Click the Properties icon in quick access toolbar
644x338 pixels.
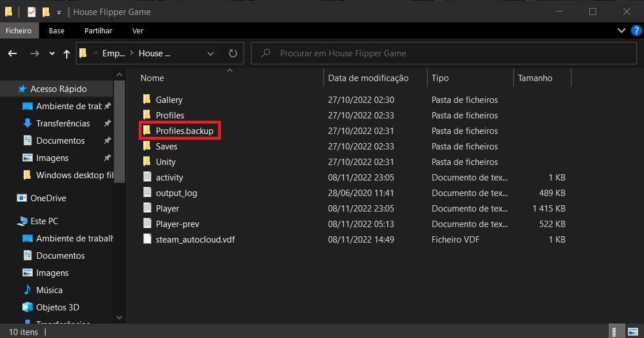click(x=32, y=11)
